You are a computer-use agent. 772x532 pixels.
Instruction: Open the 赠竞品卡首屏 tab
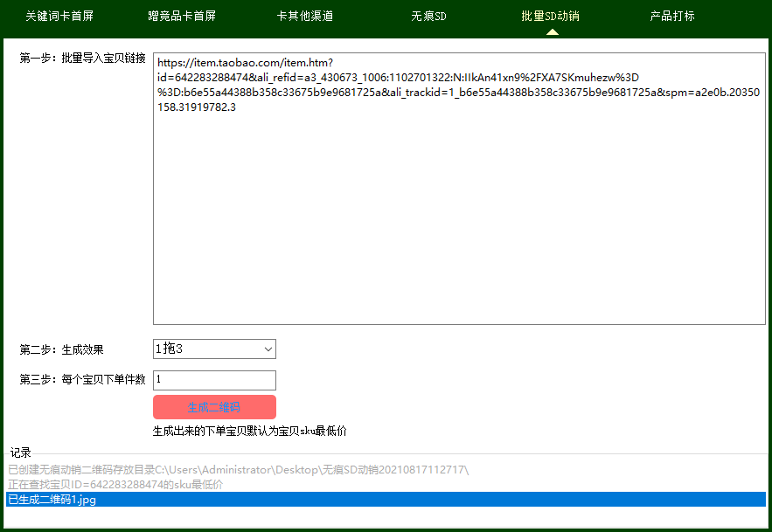pos(182,16)
